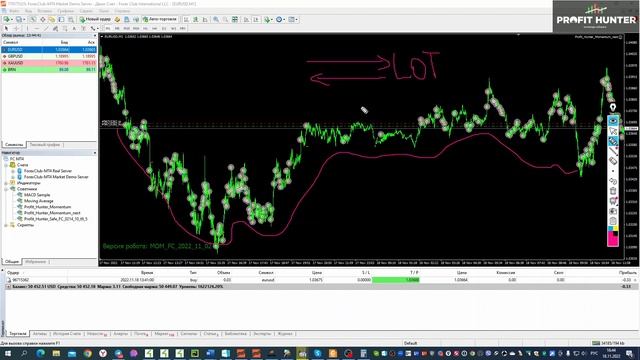The height and width of the screenshot is (360, 640).
Task: Toggle the Navigator window toolbar icon
Action: pos(52,19)
